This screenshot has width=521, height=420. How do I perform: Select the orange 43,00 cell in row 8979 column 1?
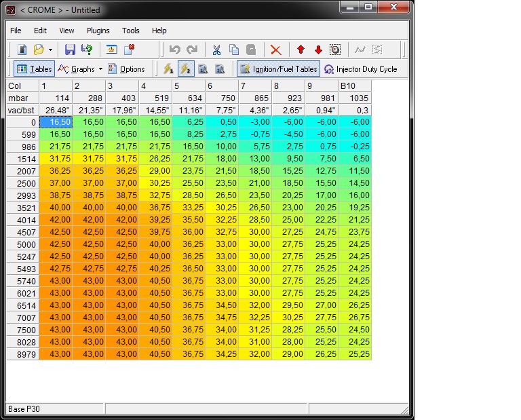coord(56,354)
